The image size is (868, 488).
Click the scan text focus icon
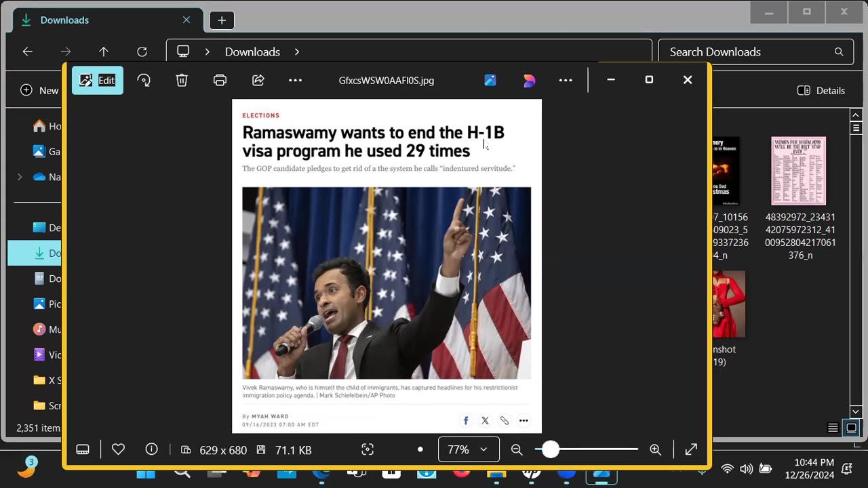pyautogui.click(x=368, y=449)
